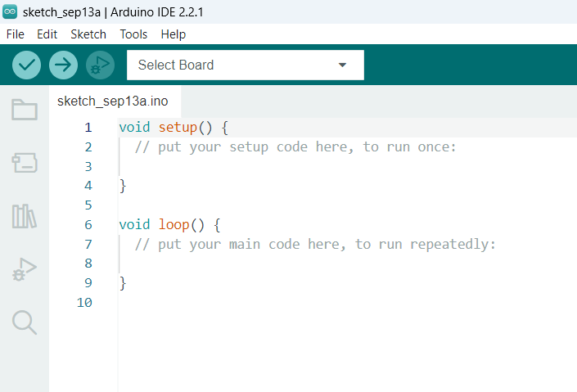The height and width of the screenshot is (392, 577).
Task: Open the Sketchbook folder sidebar icon
Action: pos(25,110)
